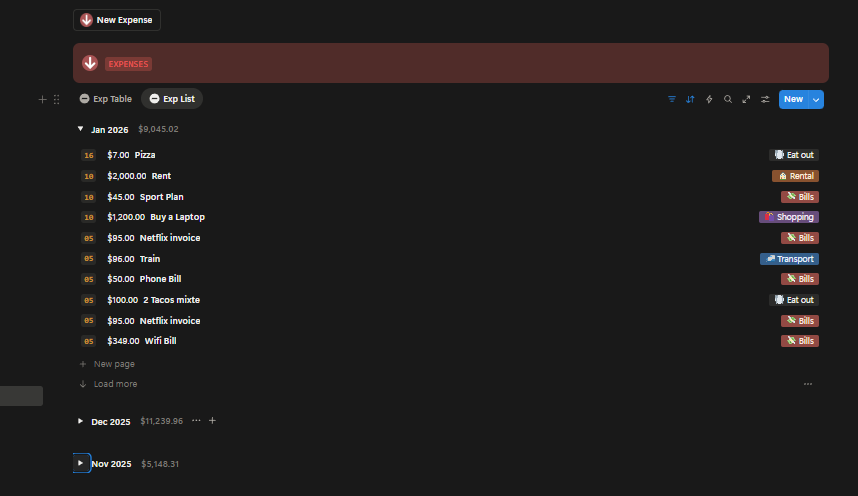Expand the Dec 2025 group

point(80,421)
